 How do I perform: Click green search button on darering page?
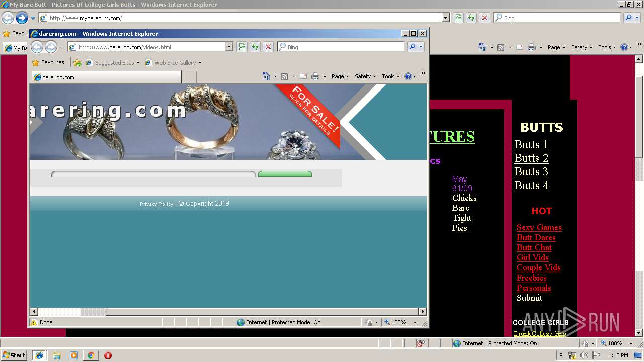(x=285, y=174)
